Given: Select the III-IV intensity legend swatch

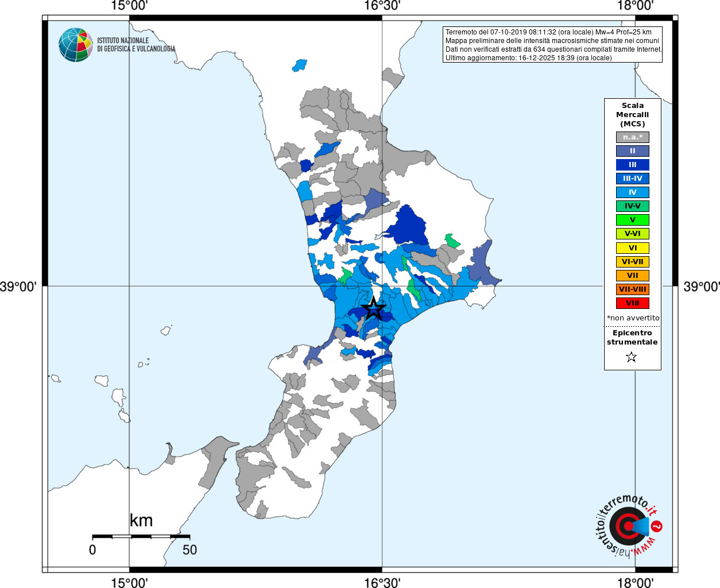Looking at the screenshot, I should (633, 179).
